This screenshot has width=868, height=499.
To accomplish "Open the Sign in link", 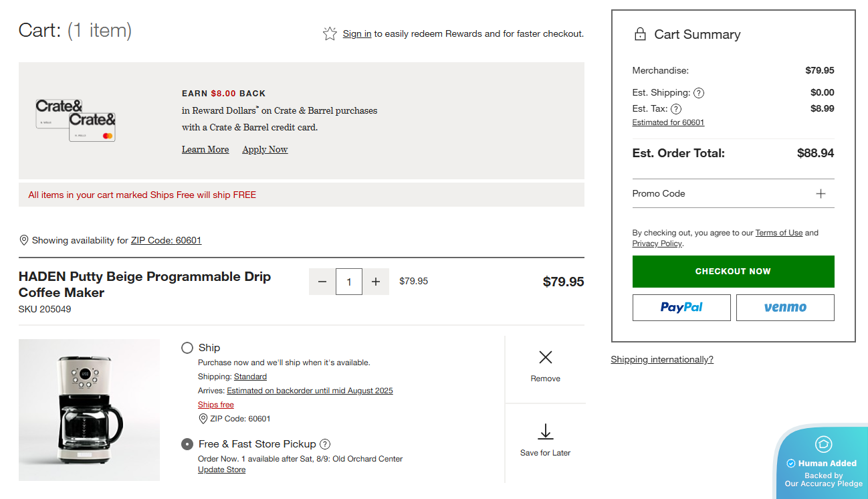I will coord(357,33).
